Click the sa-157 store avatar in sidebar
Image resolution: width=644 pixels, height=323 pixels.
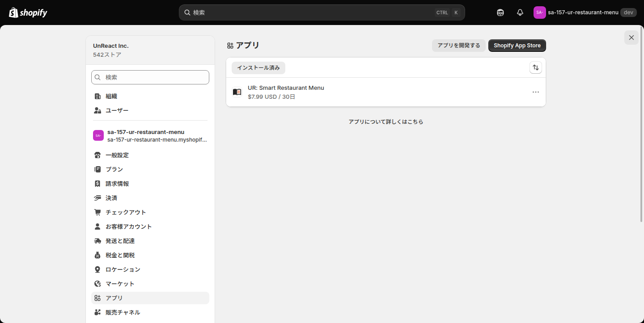[x=98, y=135]
